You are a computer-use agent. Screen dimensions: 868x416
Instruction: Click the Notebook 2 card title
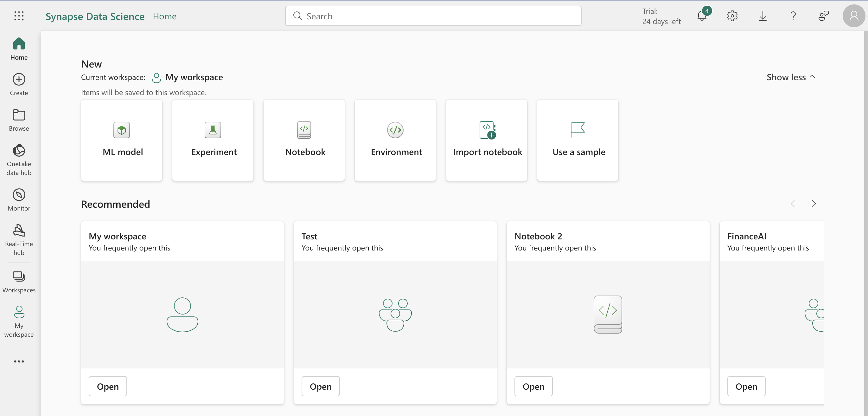(x=538, y=236)
